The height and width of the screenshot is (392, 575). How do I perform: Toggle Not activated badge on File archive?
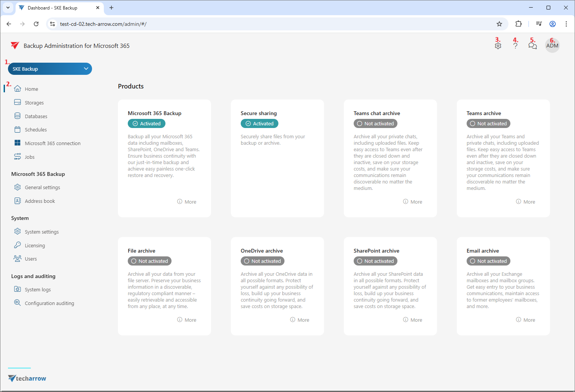click(x=149, y=261)
